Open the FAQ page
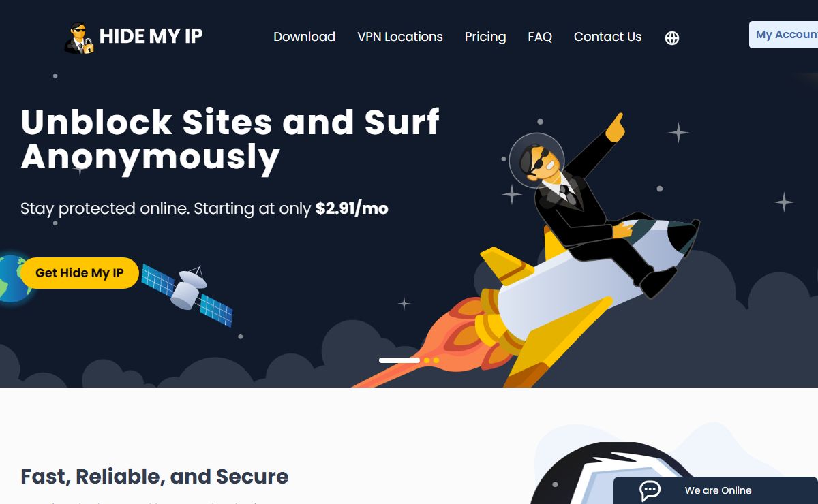 pyautogui.click(x=540, y=37)
